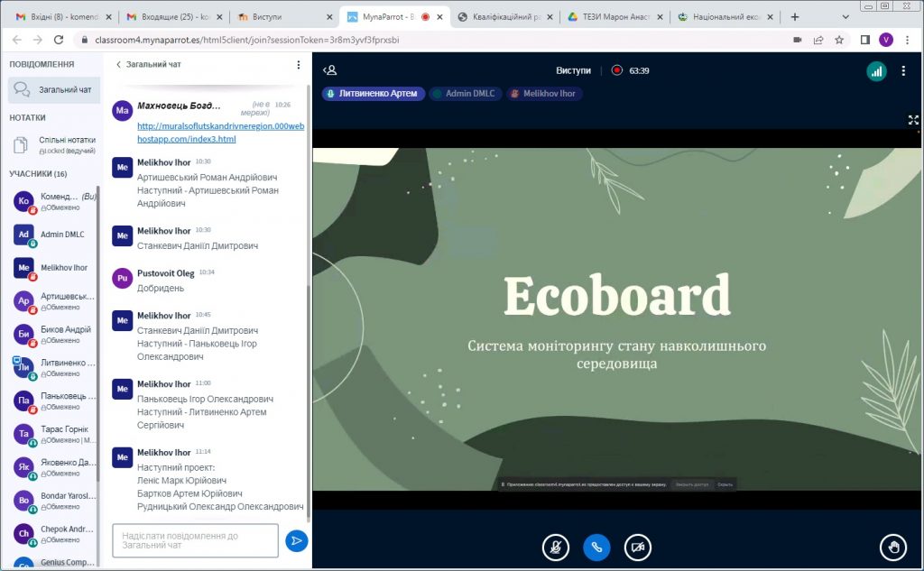The width and height of the screenshot is (924, 571).
Task: Hide the user list panel toggle
Action: tap(331, 70)
